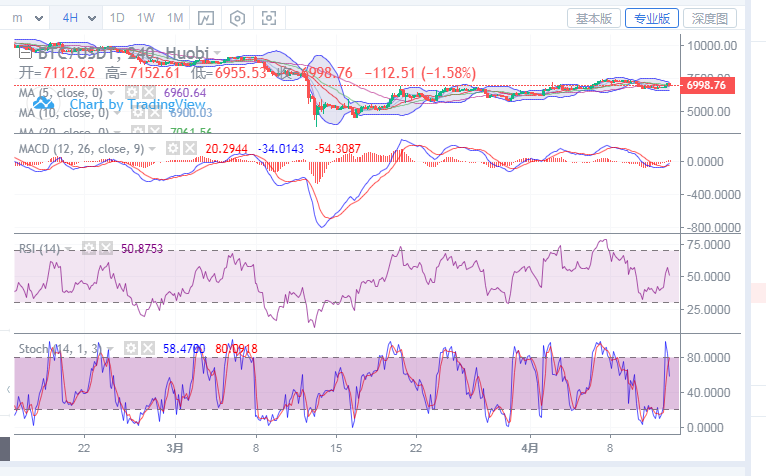Open settings gear for MA (5, close, 0)

[x=131, y=93]
